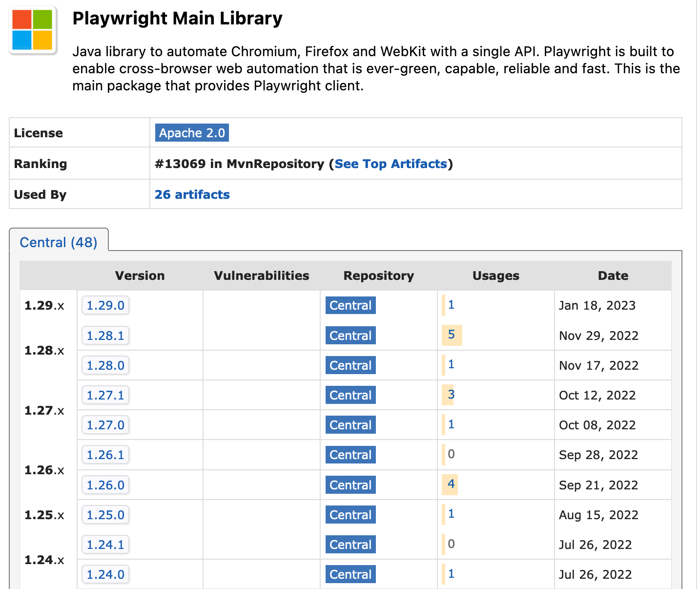Click the Central badge next to 1.27.1
This screenshot has width=700, height=589.
(x=350, y=395)
